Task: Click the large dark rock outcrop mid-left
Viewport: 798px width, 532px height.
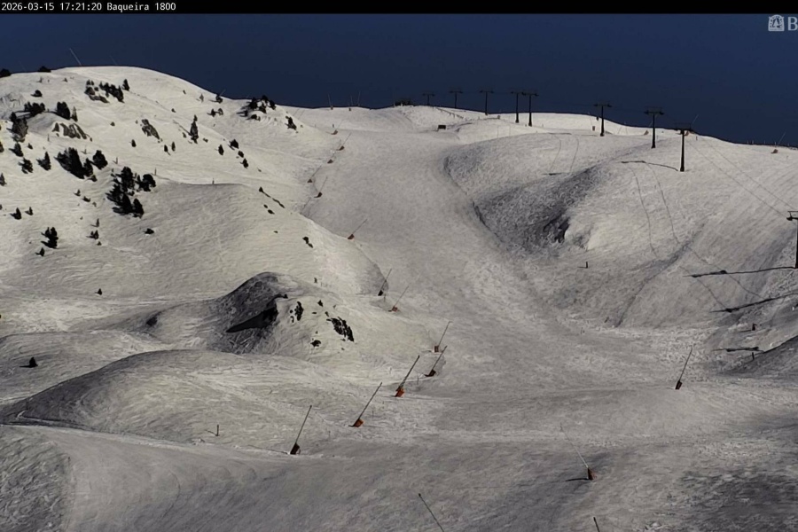Action: pyautogui.click(x=252, y=310)
